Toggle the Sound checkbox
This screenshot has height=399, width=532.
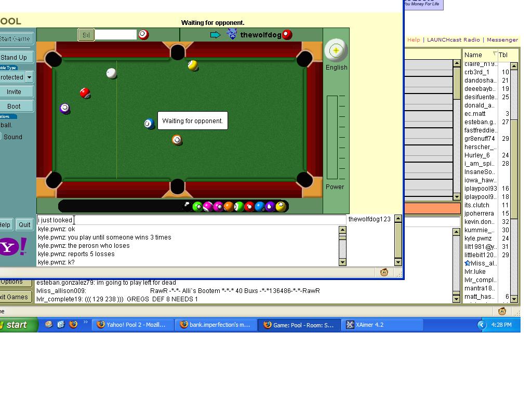tap(1, 137)
